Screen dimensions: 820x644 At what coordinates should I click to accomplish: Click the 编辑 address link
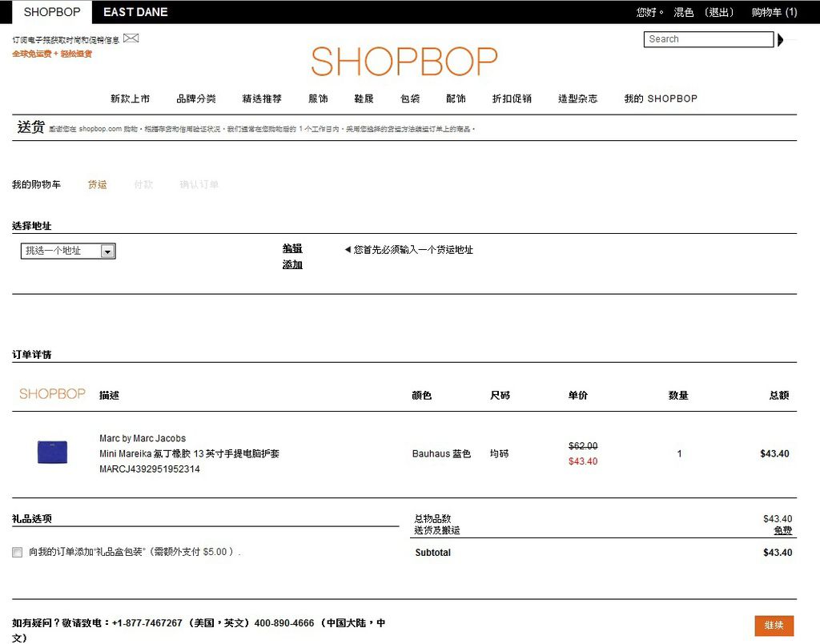coord(292,248)
